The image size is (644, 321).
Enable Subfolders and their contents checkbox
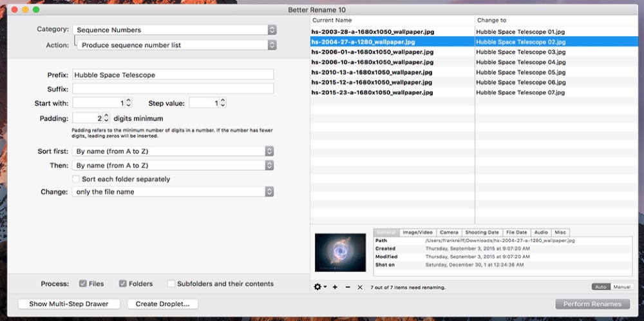coord(171,284)
